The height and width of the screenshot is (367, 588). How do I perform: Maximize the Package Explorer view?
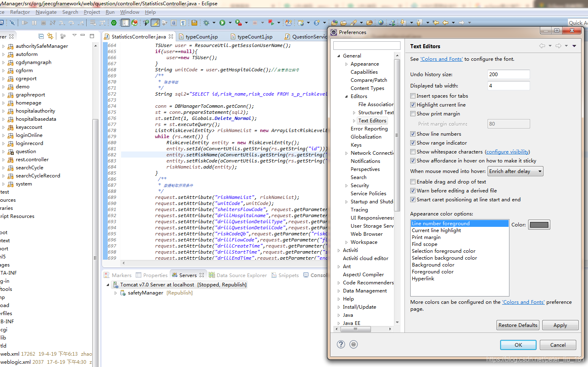point(92,36)
